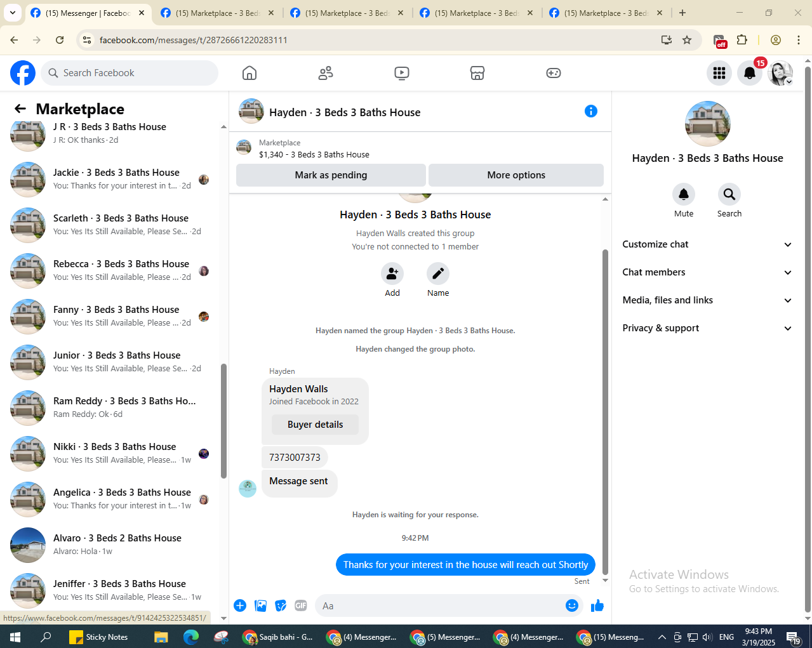Open the Windows Start menu
Screen dimensions: 812x648
(15, 637)
